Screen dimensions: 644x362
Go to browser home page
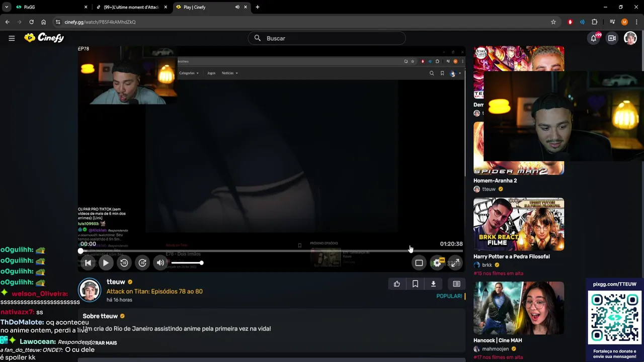pos(43,22)
